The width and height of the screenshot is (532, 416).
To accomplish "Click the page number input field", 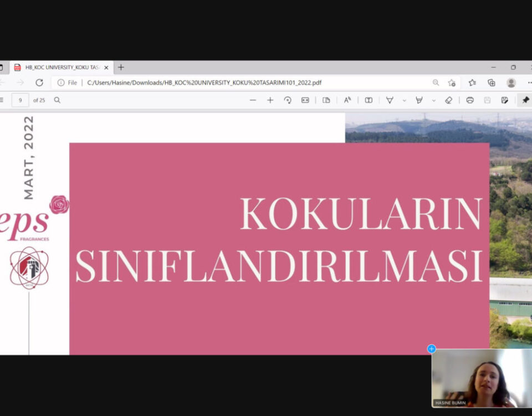I will click(21, 100).
